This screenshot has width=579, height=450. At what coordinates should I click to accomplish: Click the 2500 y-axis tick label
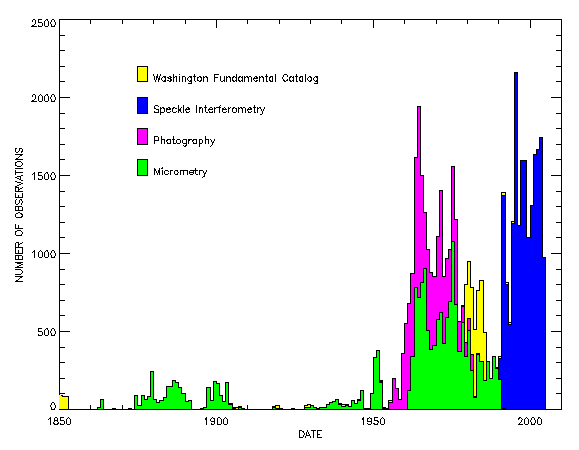coord(43,23)
